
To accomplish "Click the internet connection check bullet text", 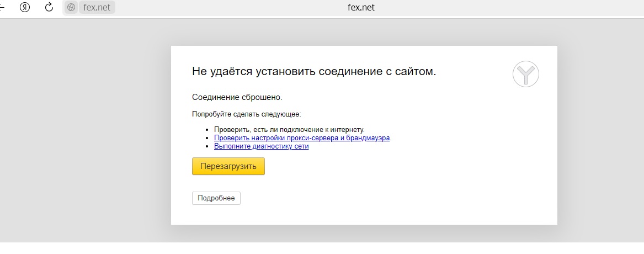I will point(289,130).
